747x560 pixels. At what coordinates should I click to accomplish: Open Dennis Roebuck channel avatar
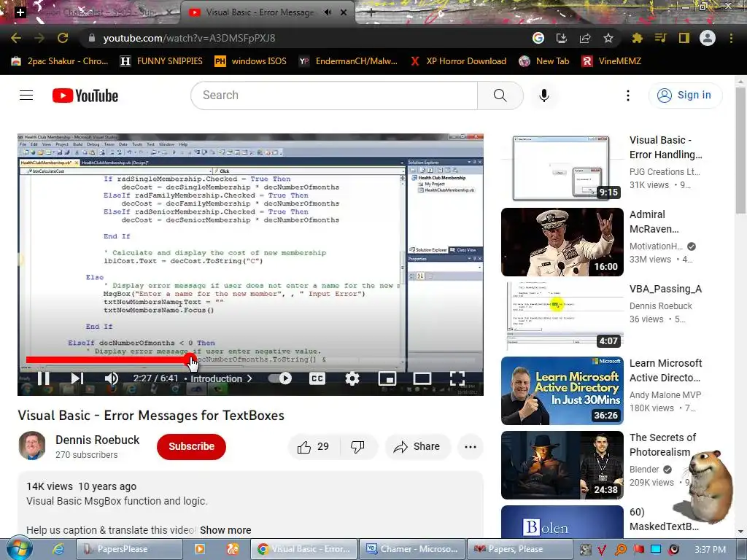(x=32, y=446)
